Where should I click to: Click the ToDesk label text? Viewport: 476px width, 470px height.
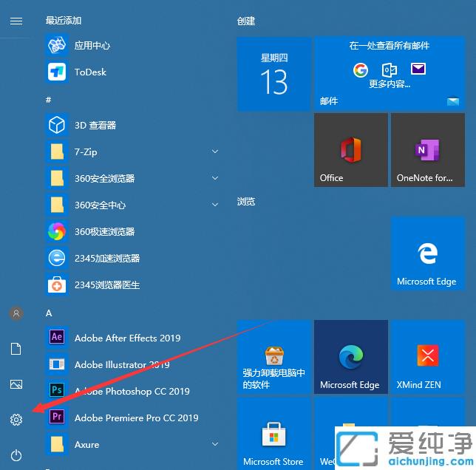point(90,72)
